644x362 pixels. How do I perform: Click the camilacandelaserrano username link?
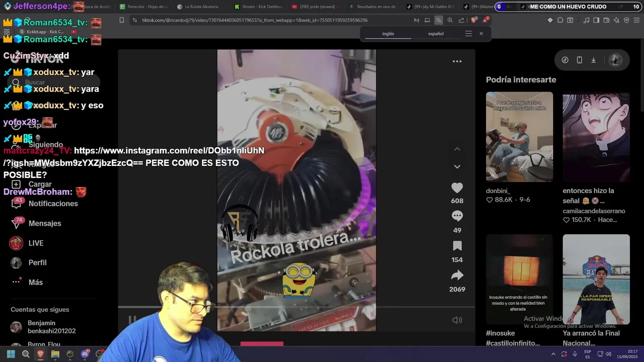coord(594,211)
